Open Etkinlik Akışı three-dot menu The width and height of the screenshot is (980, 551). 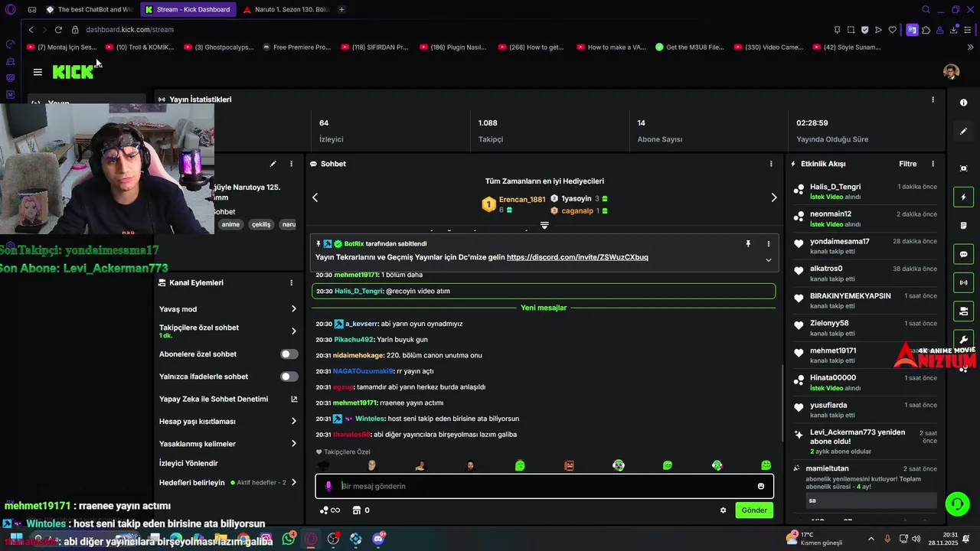click(933, 164)
